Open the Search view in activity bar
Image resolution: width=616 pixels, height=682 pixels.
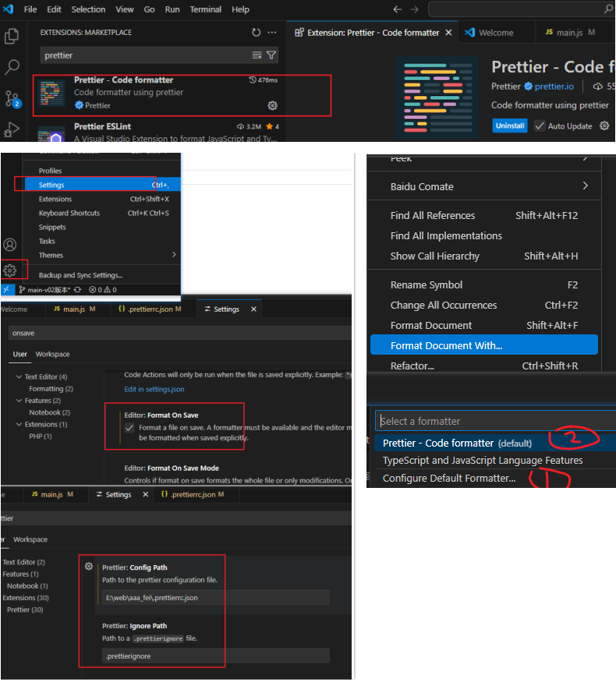pyautogui.click(x=12, y=67)
